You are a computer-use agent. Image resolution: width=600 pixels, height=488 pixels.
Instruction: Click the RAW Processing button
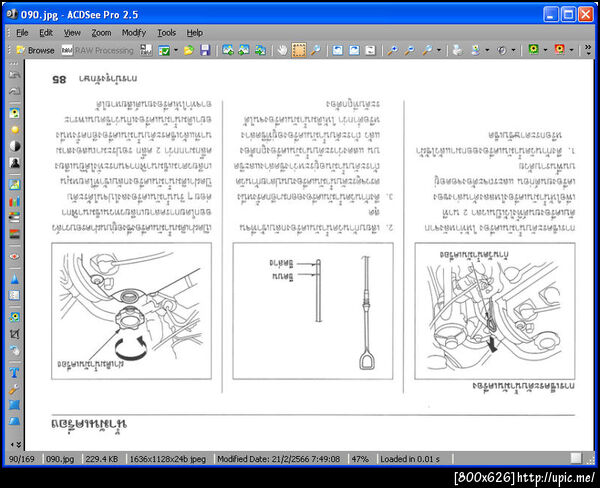click(98, 50)
